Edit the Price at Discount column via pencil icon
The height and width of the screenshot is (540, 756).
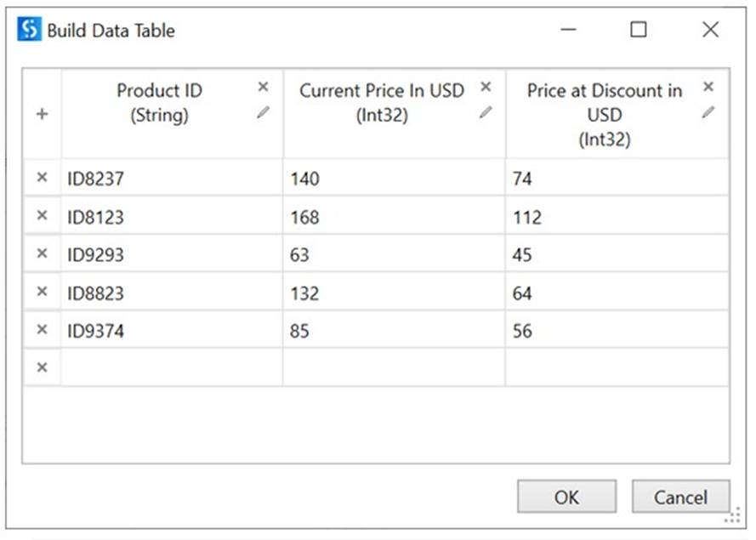coord(708,111)
